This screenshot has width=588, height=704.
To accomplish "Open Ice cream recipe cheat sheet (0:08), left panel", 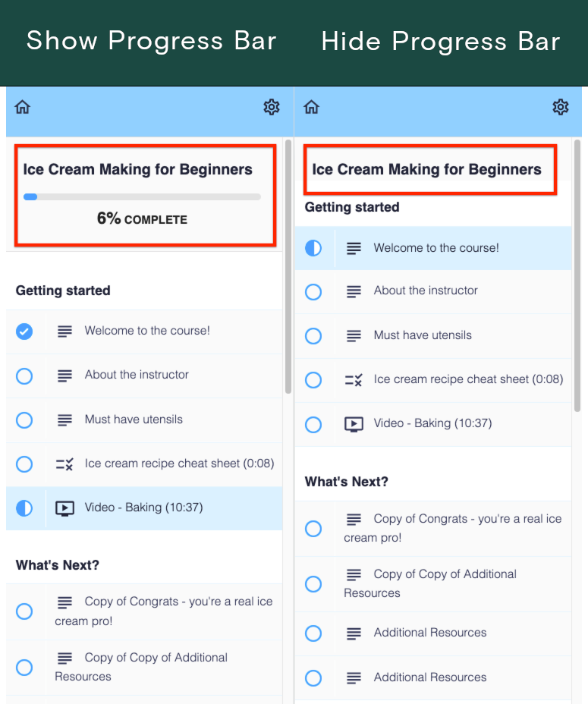I will pyautogui.click(x=145, y=464).
